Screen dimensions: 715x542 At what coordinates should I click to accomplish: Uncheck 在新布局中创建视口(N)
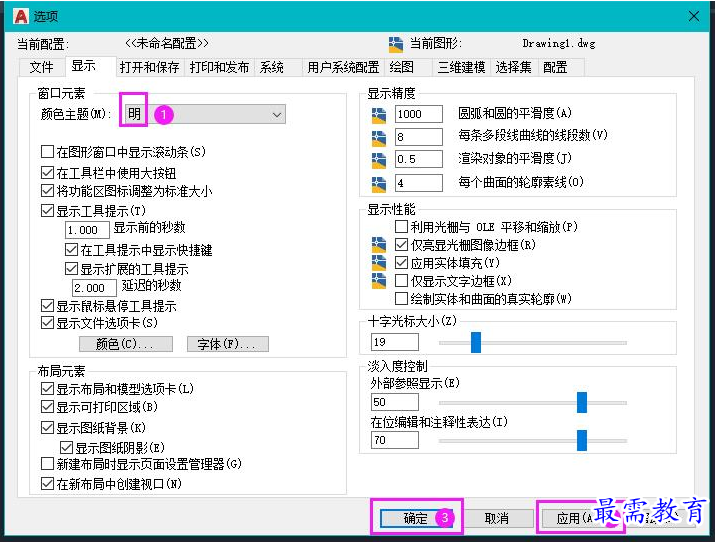pos(47,484)
